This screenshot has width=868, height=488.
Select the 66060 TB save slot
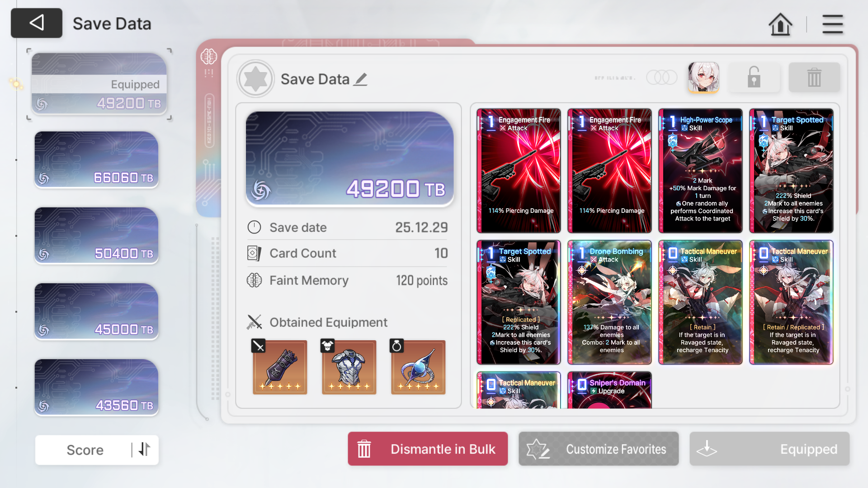[96, 160]
